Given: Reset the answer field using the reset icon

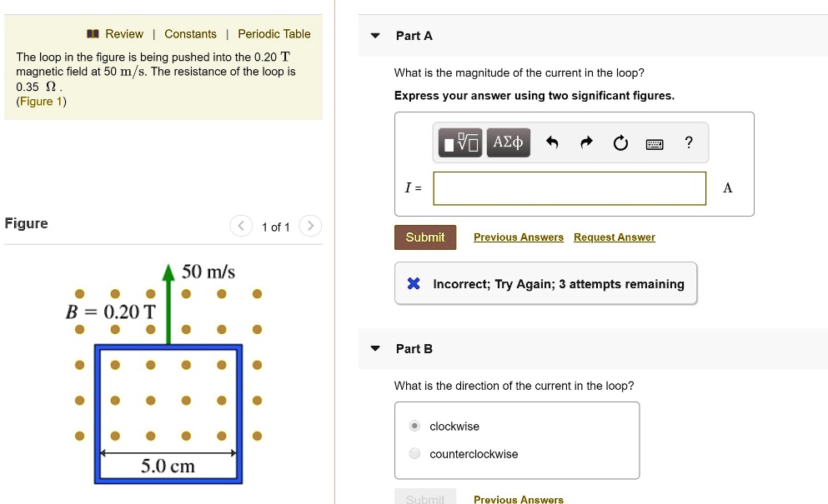Looking at the screenshot, I should pyautogui.click(x=620, y=142).
